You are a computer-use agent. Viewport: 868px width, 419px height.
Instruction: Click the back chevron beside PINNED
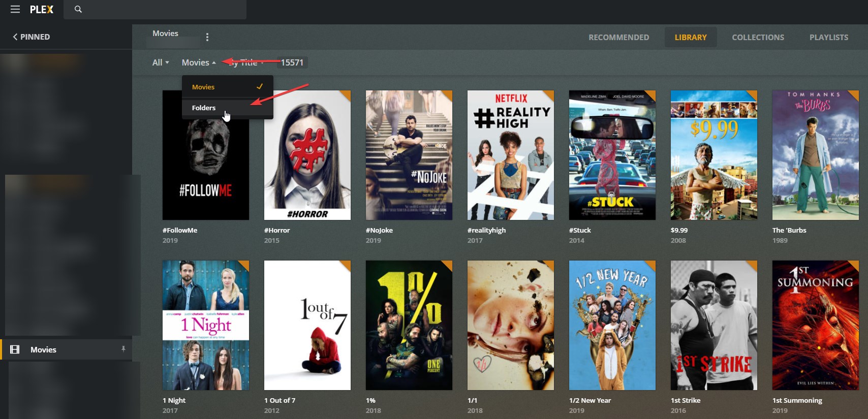point(15,37)
